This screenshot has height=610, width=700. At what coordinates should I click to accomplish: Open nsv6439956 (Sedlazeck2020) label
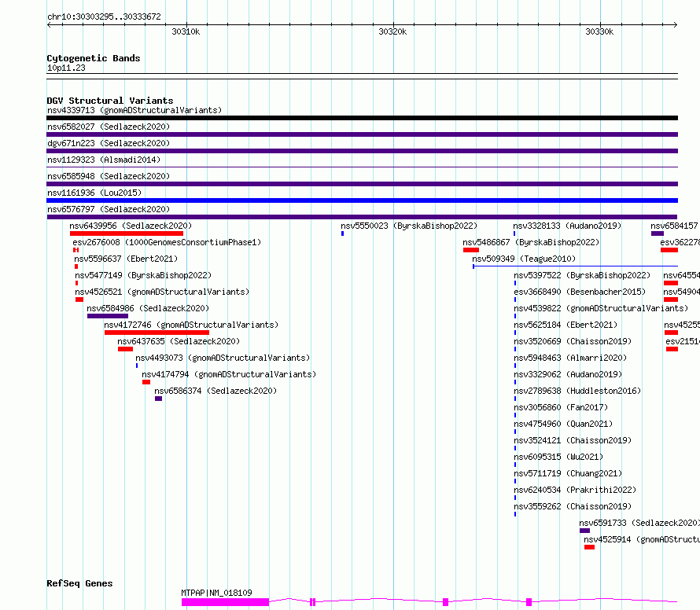coord(131,226)
